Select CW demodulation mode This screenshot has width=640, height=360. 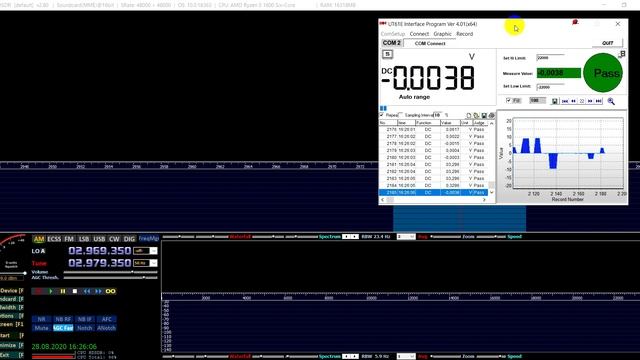point(114,239)
